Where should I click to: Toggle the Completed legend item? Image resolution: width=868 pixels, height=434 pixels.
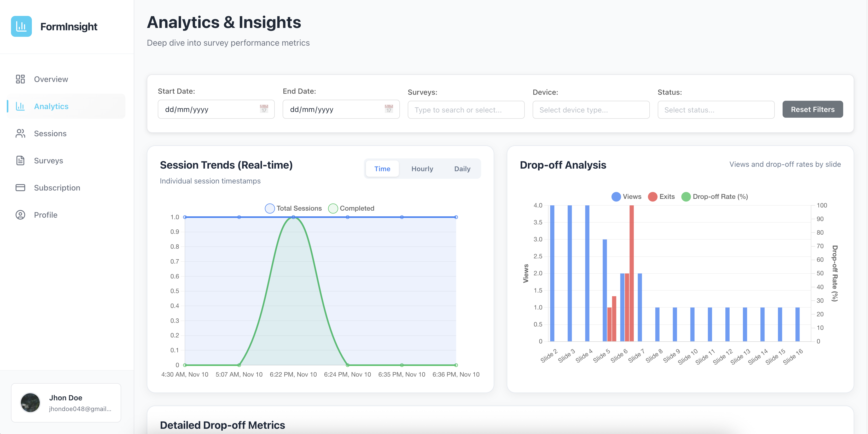pos(351,208)
